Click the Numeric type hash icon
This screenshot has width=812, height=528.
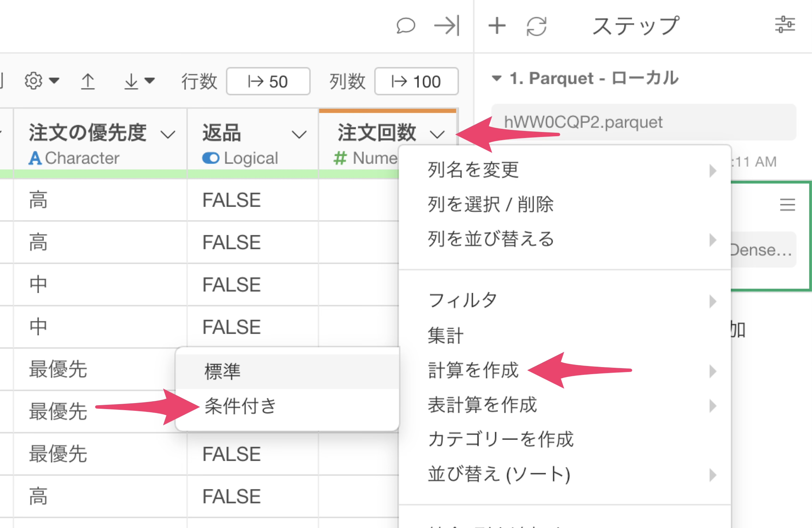(340, 158)
